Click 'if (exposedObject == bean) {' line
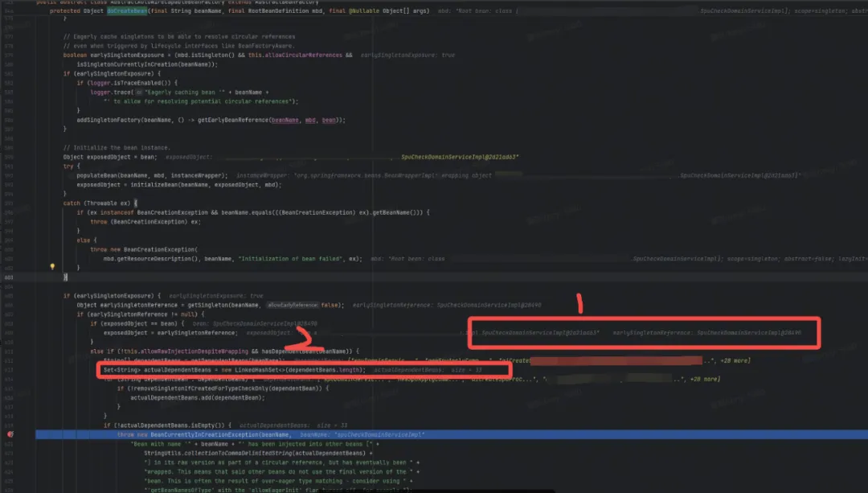 click(x=137, y=323)
